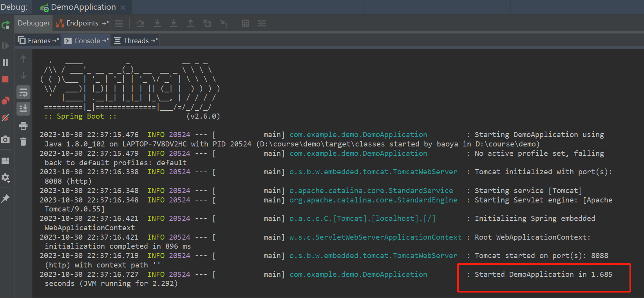Click o.s.b.w.embedded.tomcat.TomcatWebServer on 22:37:16.338 line

pyautogui.click(x=373, y=172)
